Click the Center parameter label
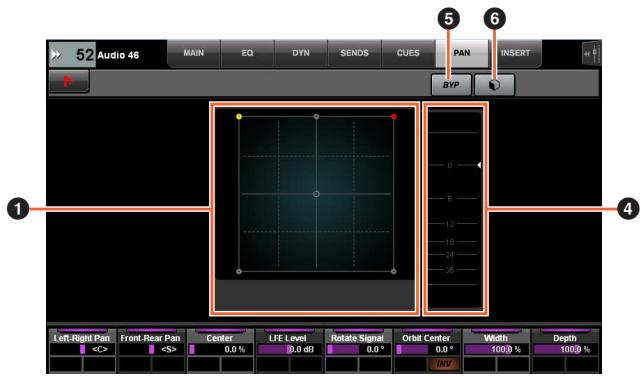 pyautogui.click(x=219, y=338)
